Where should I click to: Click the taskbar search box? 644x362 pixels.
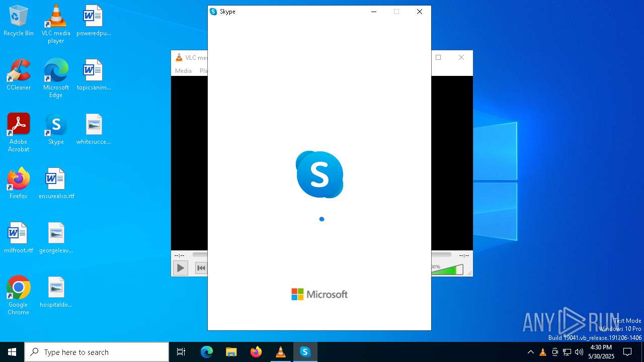click(97, 352)
